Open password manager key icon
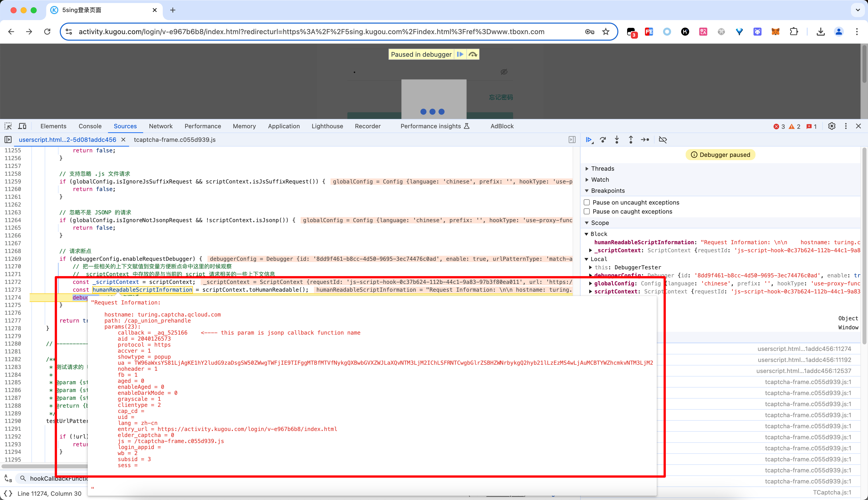This screenshot has height=500, width=868. pyautogui.click(x=590, y=32)
